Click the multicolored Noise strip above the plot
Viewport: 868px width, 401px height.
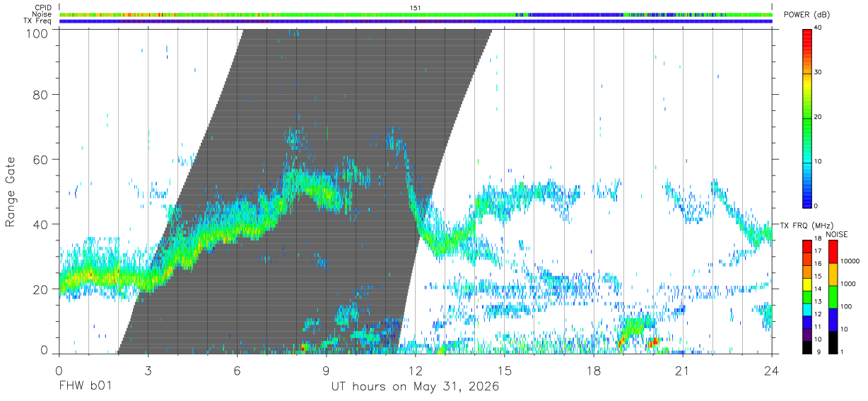click(416, 14)
